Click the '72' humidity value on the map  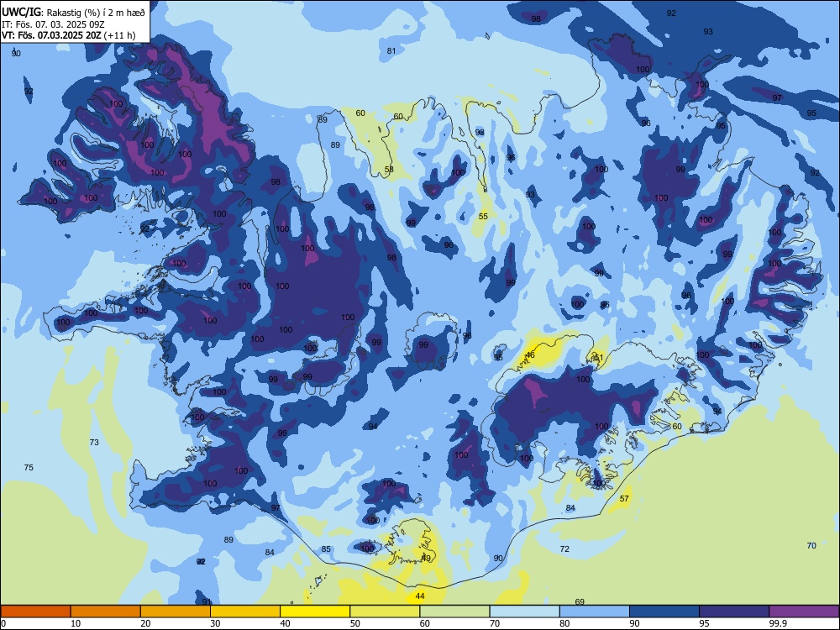point(564,549)
